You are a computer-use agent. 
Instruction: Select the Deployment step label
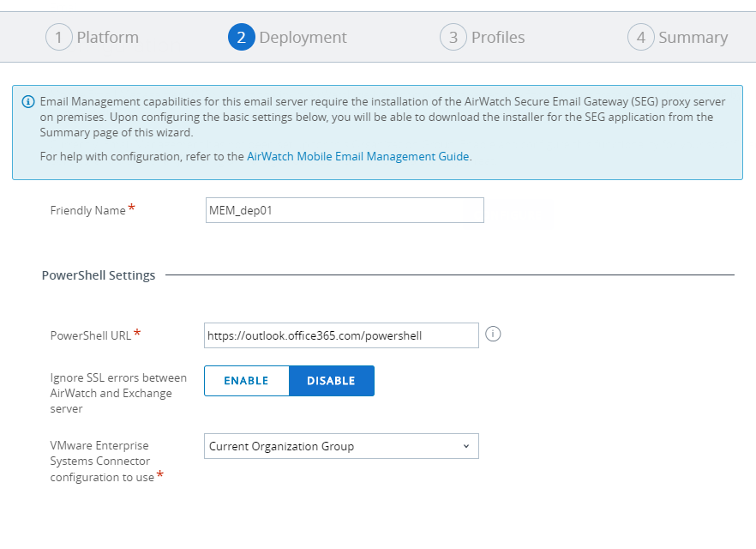click(303, 38)
